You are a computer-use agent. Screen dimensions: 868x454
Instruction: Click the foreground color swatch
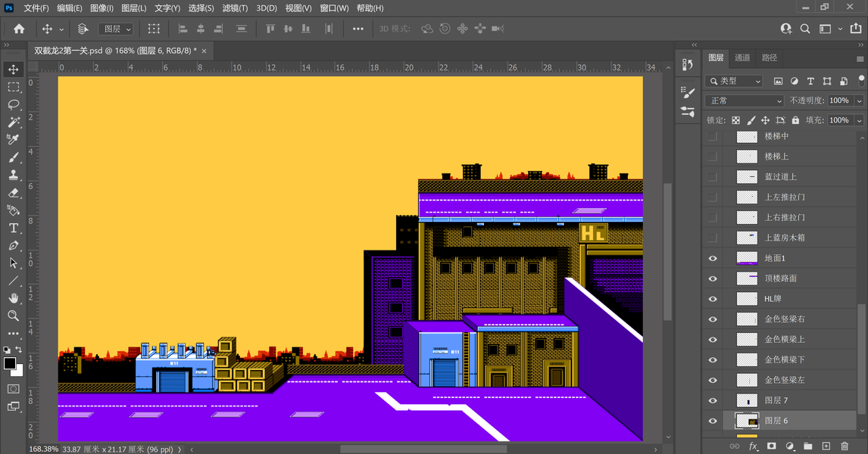[x=9, y=363]
